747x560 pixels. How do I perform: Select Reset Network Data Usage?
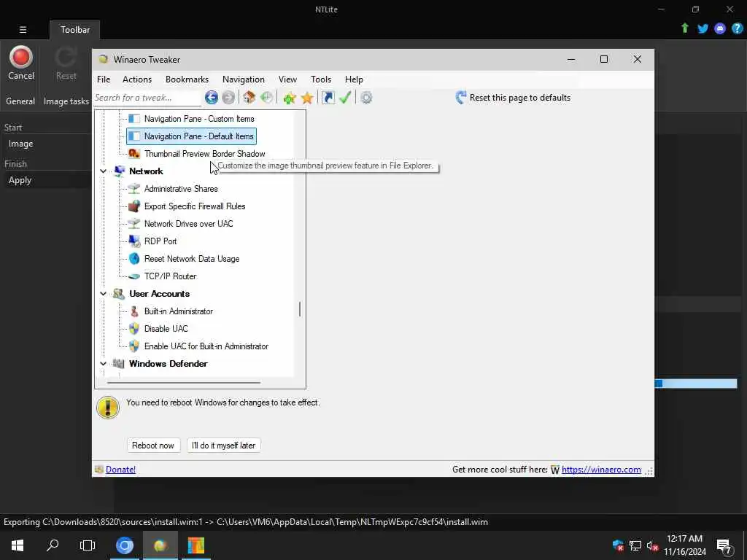point(192,259)
